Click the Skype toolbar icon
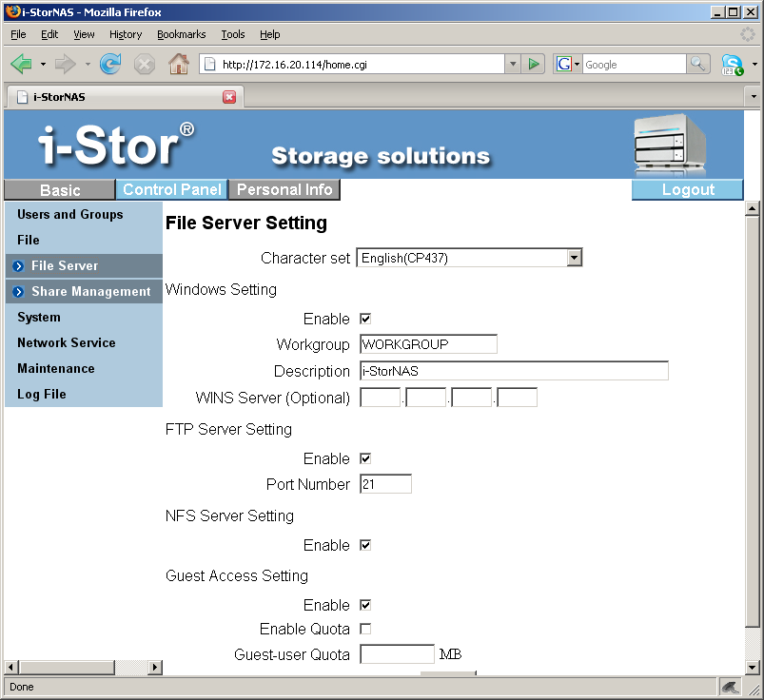764x700 pixels. click(x=732, y=65)
